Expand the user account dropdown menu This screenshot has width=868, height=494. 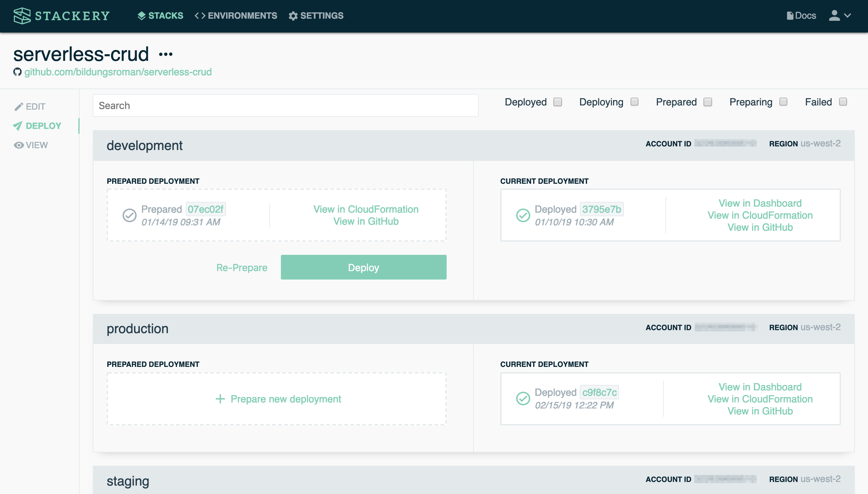click(x=839, y=15)
